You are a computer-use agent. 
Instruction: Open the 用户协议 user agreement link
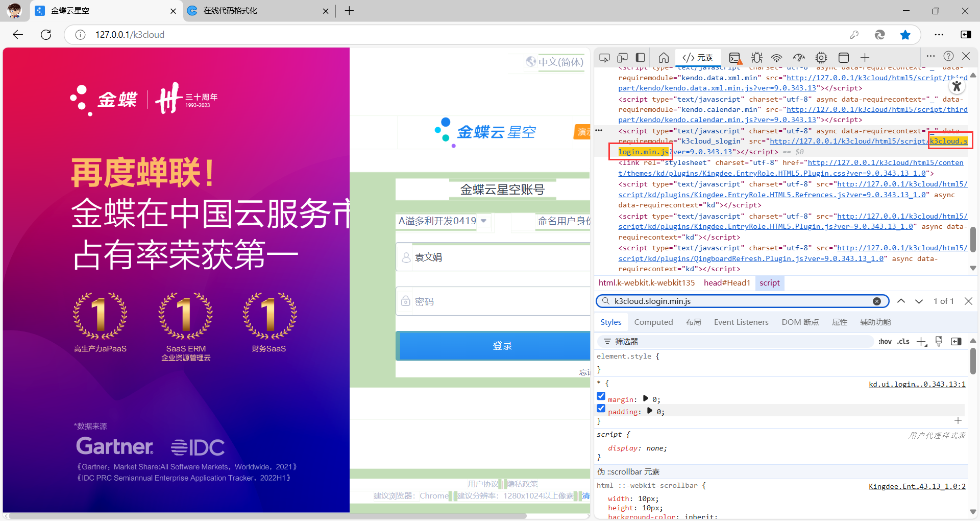483,484
